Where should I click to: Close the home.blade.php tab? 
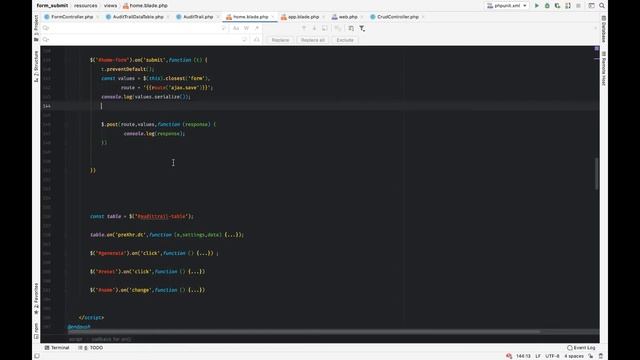pos(273,17)
